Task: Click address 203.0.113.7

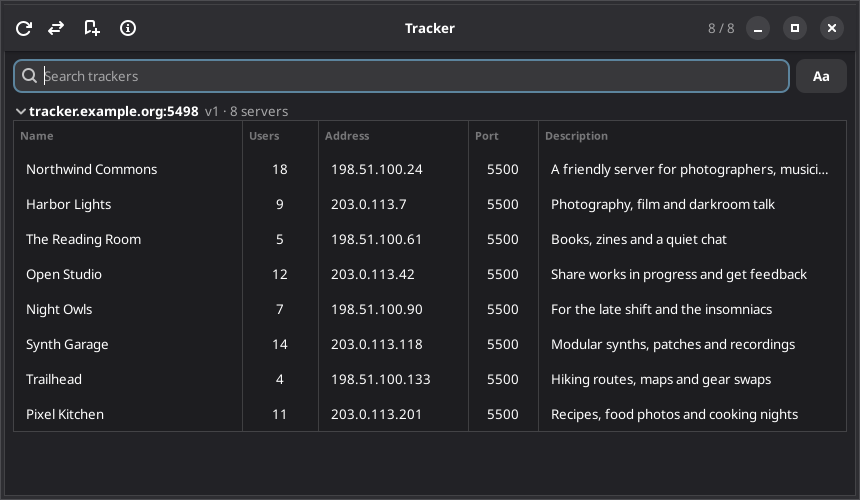Action: [x=369, y=204]
